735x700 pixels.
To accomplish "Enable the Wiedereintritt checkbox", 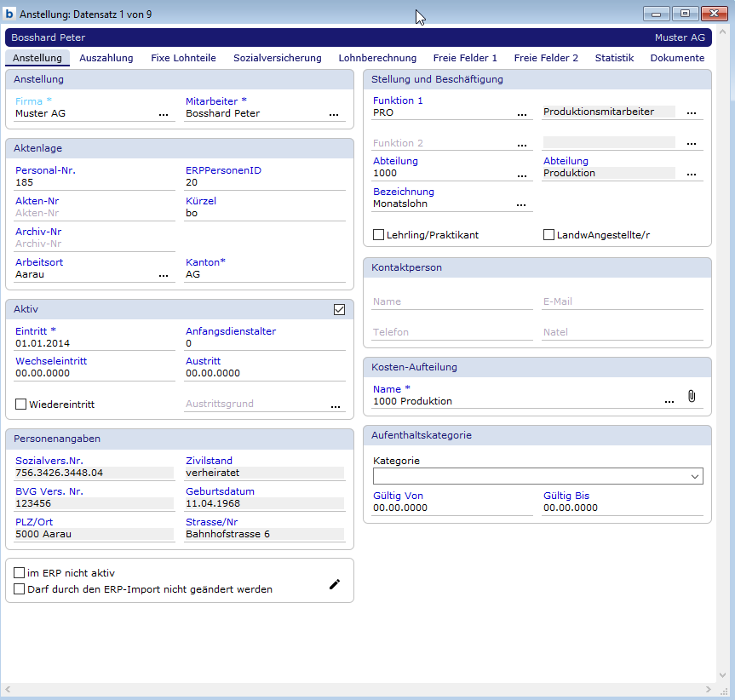I will (x=21, y=404).
